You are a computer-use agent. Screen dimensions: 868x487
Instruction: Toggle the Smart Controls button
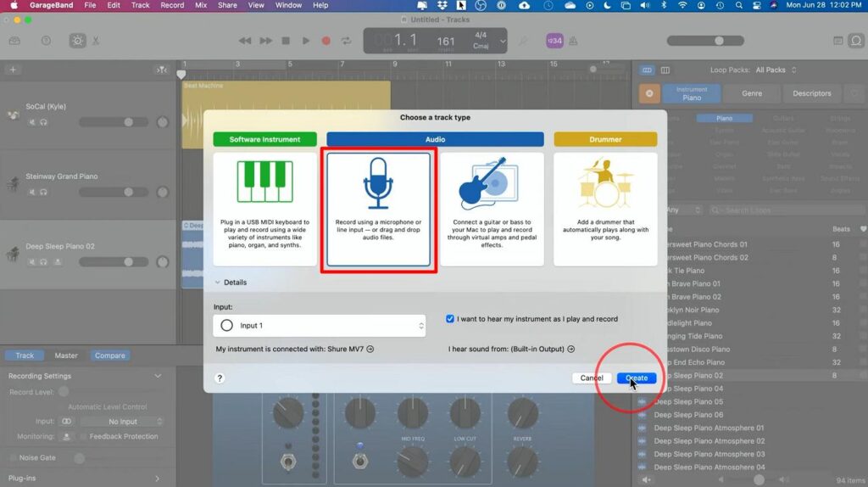(77, 41)
